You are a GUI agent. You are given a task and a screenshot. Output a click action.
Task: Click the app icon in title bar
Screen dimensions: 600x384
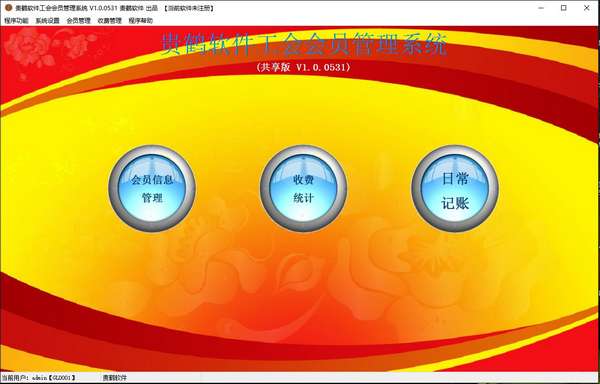(8, 8)
